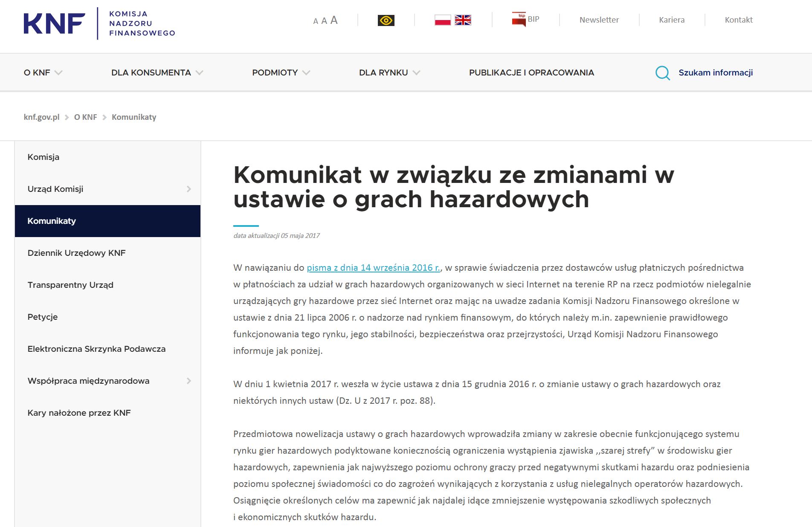This screenshot has width=812, height=527.
Task: Open Petycje sidebar item
Action: [107, 317]
